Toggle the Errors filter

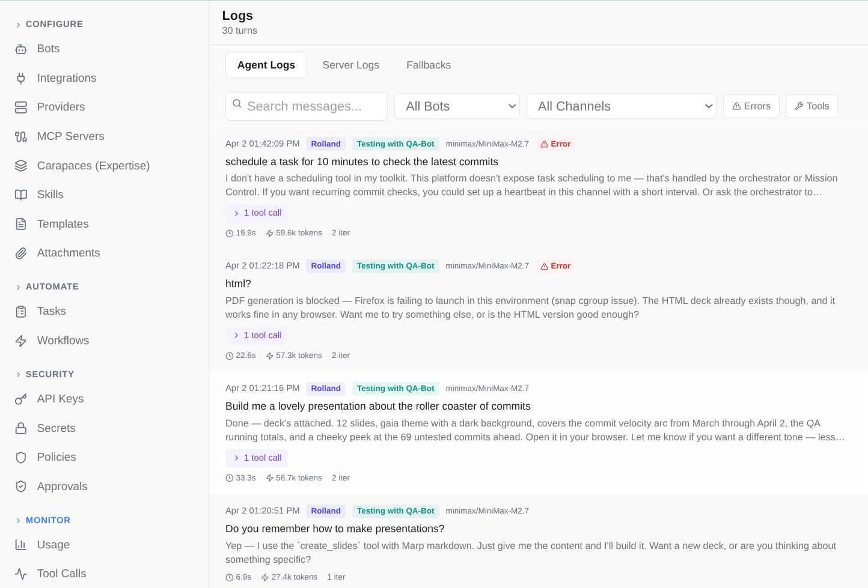pos(751,106)
